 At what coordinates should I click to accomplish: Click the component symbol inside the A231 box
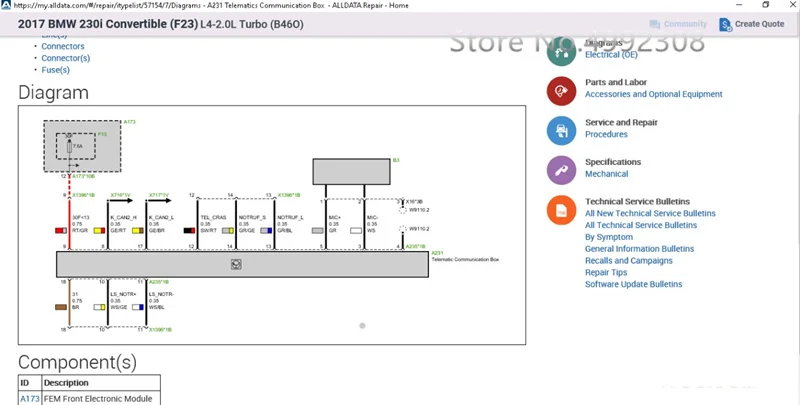click(236, 264)
